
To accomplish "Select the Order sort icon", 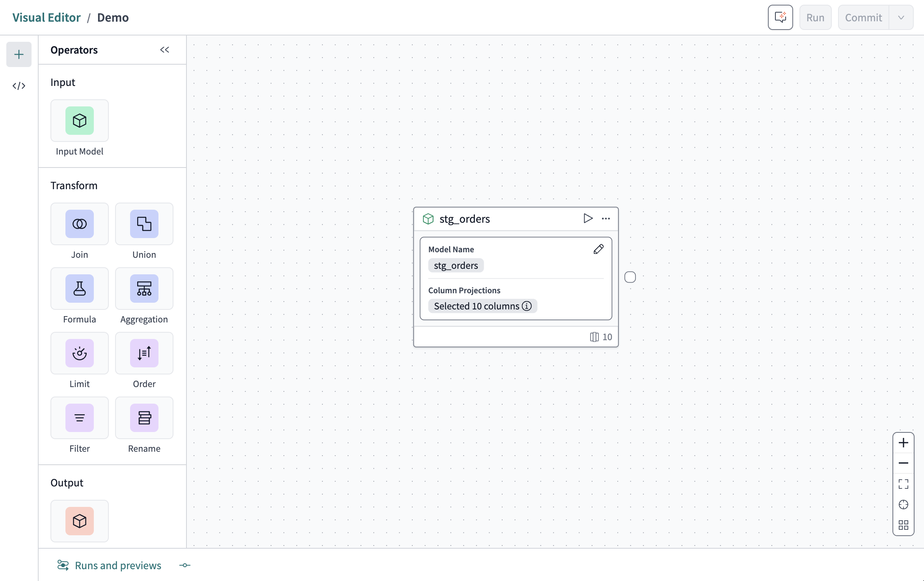I will tap(144, 353).
